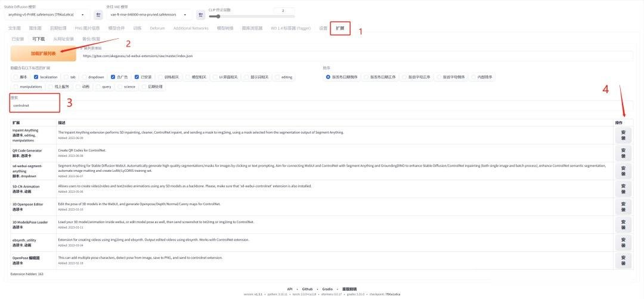This screenshot has height=299, width=644.
Task: Open the Github link in footer
Action: 307,289
